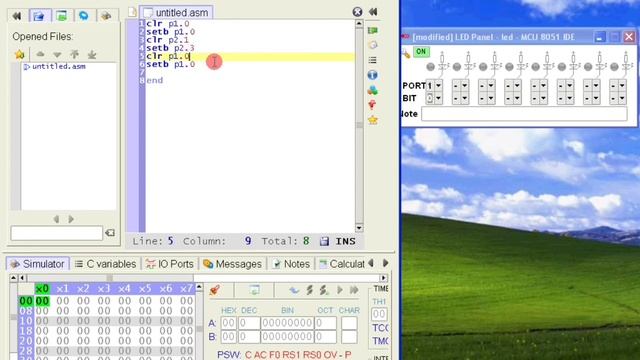Open the chip icon tab in left panel
The width and height of the screenshot is (640, 360).
click(x=106, y=16)
